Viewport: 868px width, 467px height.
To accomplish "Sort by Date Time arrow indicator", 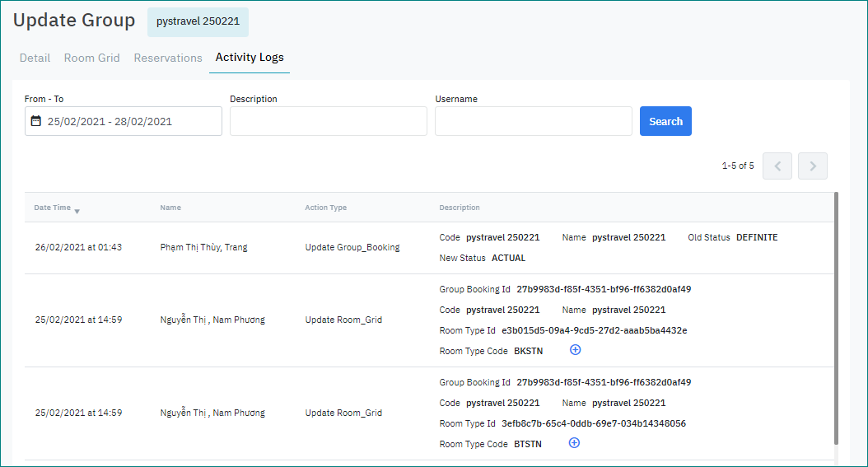I will click(x=77, y=212).
